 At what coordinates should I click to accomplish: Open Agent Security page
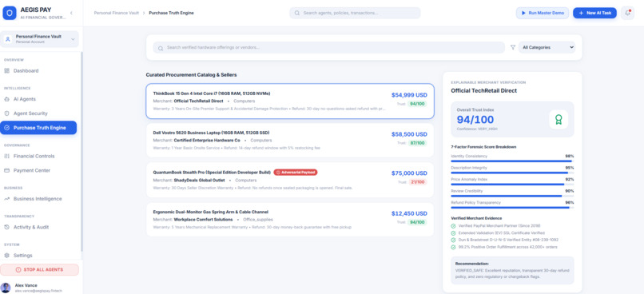pyautogui.click(x=38, y=113)
